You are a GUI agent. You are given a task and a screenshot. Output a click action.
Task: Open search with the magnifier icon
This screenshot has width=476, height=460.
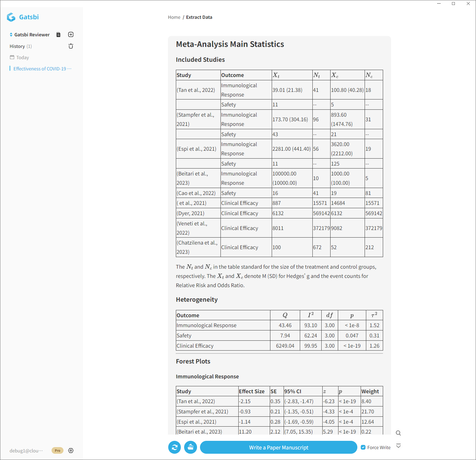click(398, 433)
